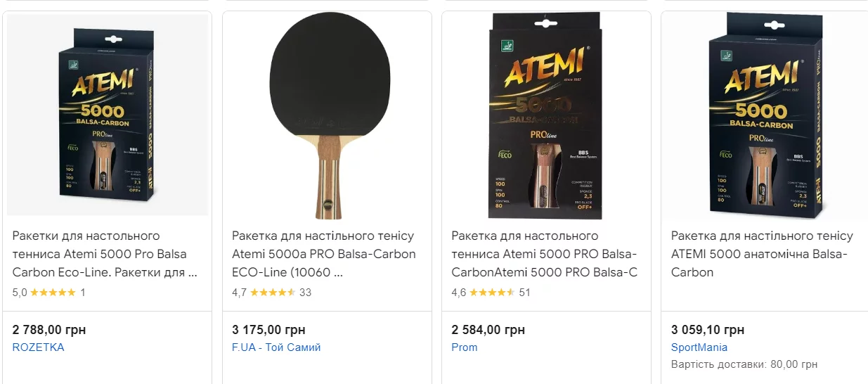Image resolution: width=868 pixels, height=384 pixels.
Task: Visit the SportMania store link
Action: pyautogui.click(x=699, y=347)
